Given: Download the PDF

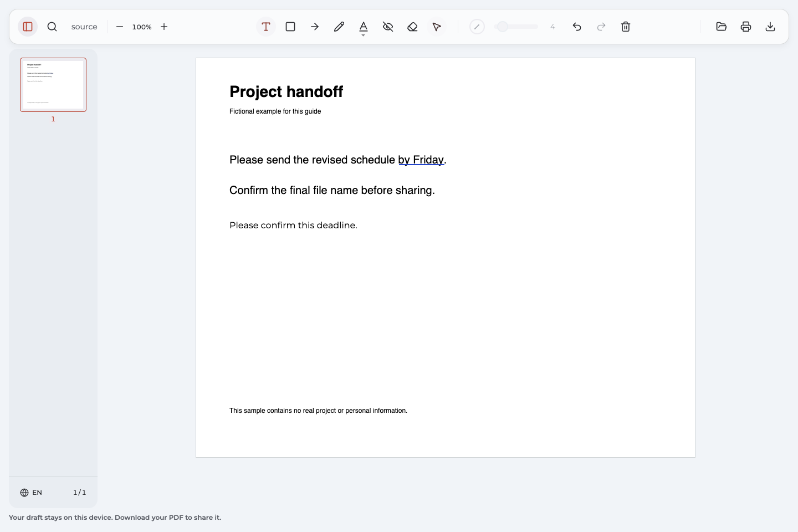Looking at the screenshot, I should (770, 27).
